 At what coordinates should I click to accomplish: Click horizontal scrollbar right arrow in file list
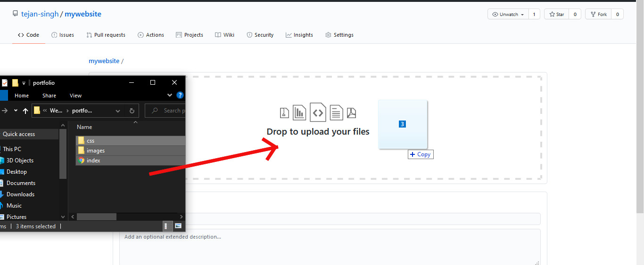(182, 217)
